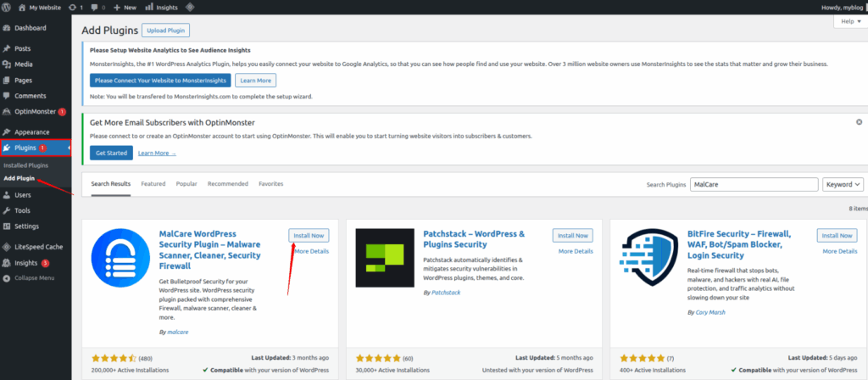
Task: Switch to Recommended tab
Action: [228, 184]
